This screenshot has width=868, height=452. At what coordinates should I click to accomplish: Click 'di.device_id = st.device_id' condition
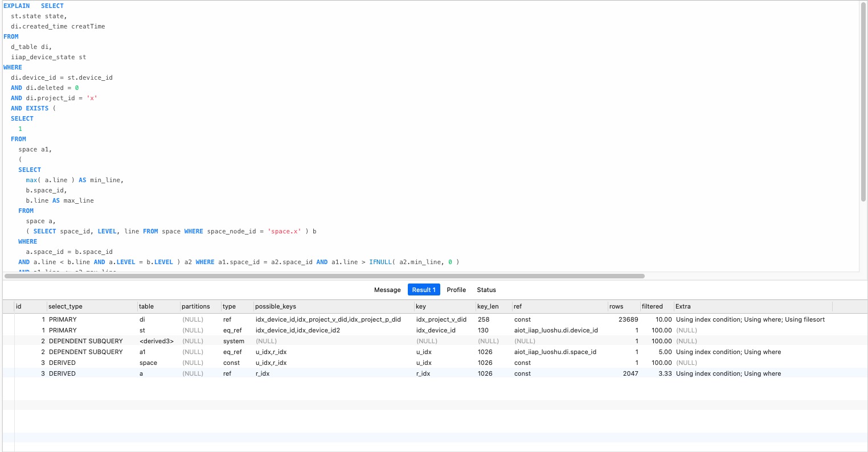62,77
